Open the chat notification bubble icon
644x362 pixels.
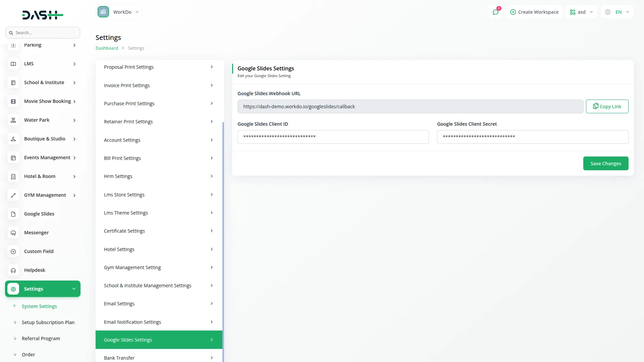(x=496, y=12)
